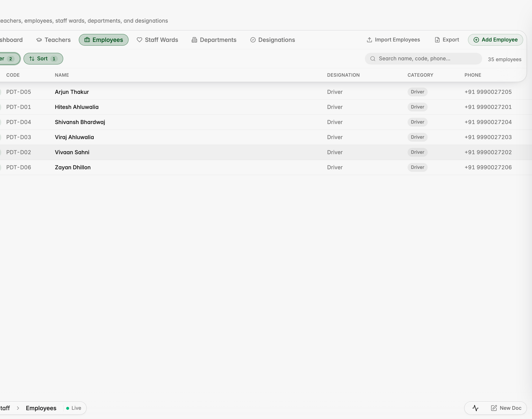Click the briefcase icon on Employees tab
532x419 pixels.
pos(87,40)
